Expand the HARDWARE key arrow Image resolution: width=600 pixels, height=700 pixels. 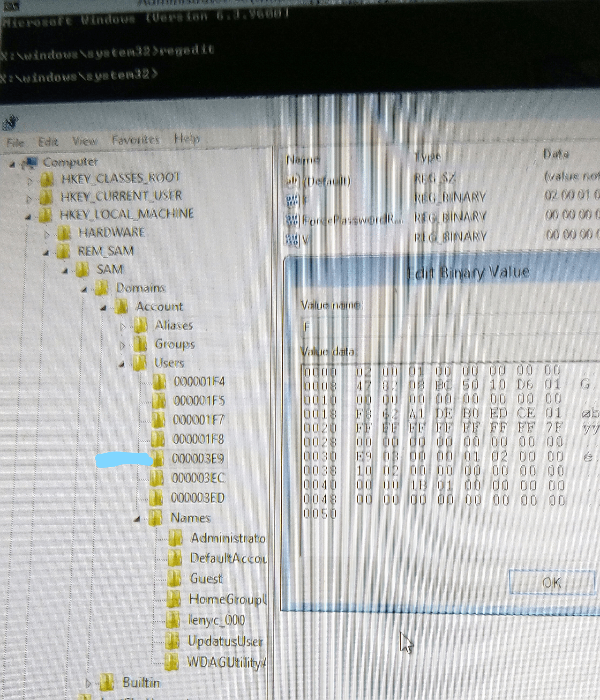coord(47,234)
